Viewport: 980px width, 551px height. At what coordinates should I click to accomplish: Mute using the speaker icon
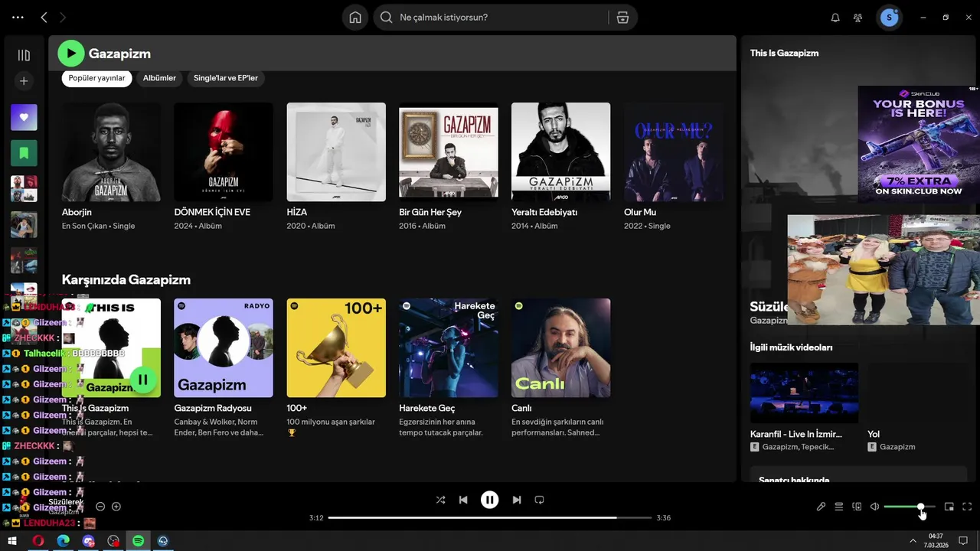tap(874, 507)
